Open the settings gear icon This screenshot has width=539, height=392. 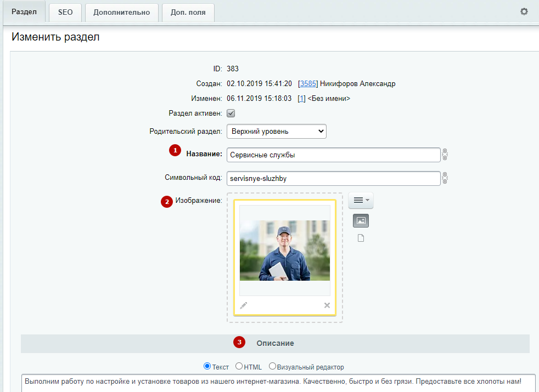pos(524,12)
